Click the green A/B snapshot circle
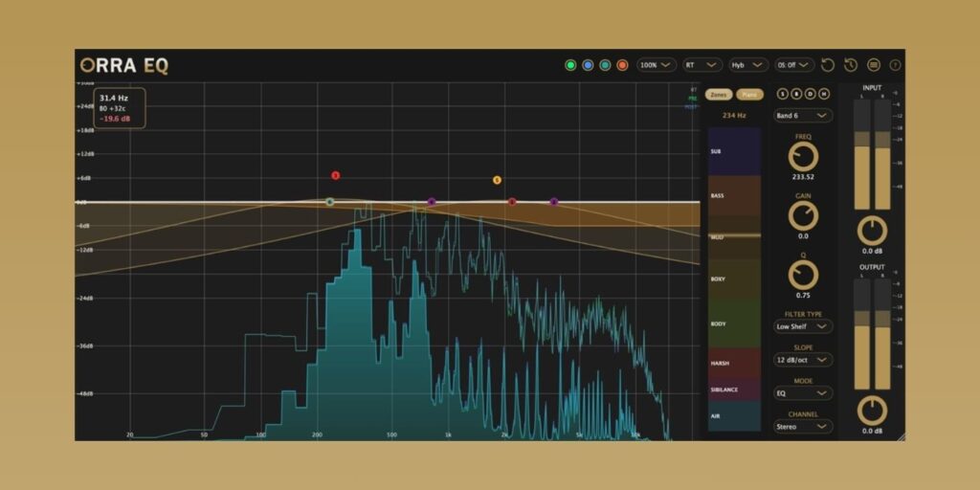This screenshot has height=490, width=980. coord(570,65)
